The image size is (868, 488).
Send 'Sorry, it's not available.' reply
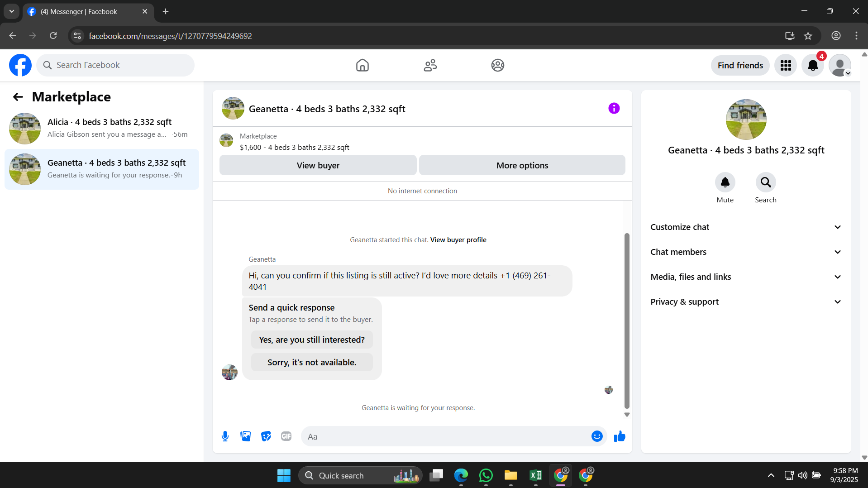pyautogui.click(x=312, y=363)
